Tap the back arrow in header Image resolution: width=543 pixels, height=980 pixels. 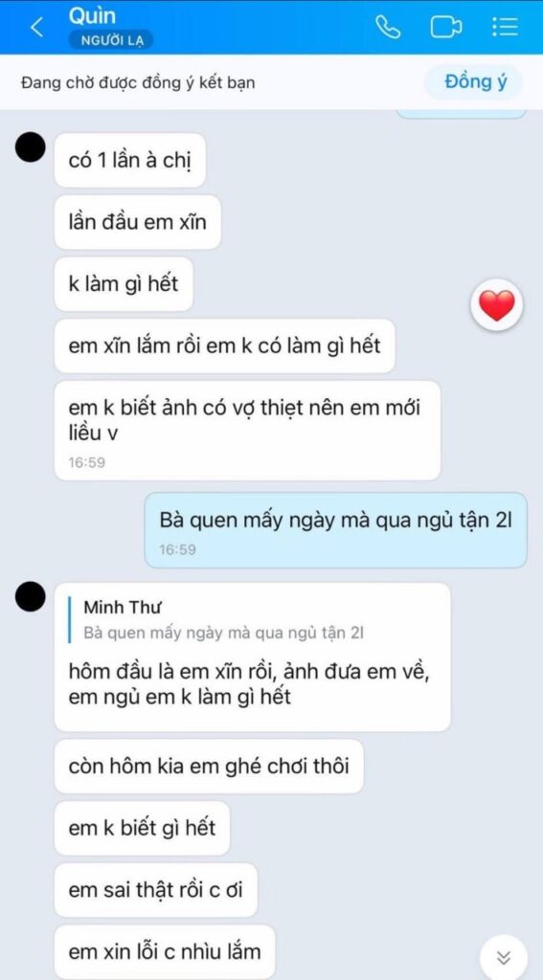pos(37,28)
